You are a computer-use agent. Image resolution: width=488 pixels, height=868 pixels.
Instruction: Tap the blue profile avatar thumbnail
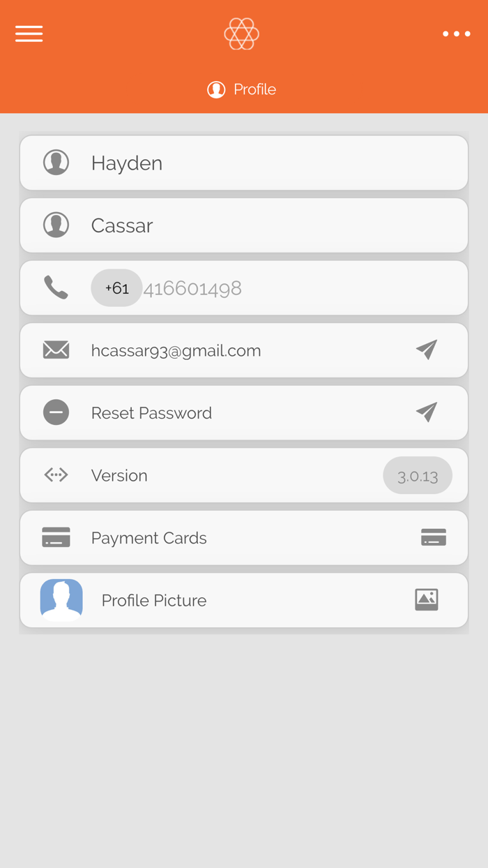coord(61,600)
